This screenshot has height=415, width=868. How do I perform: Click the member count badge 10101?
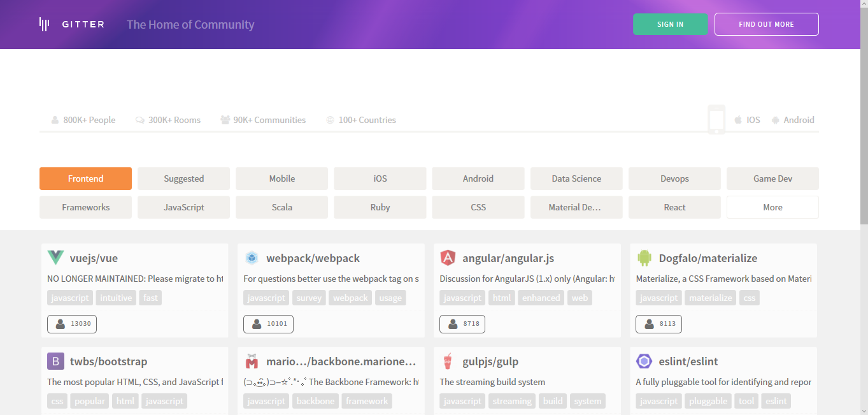pos(268,324)
